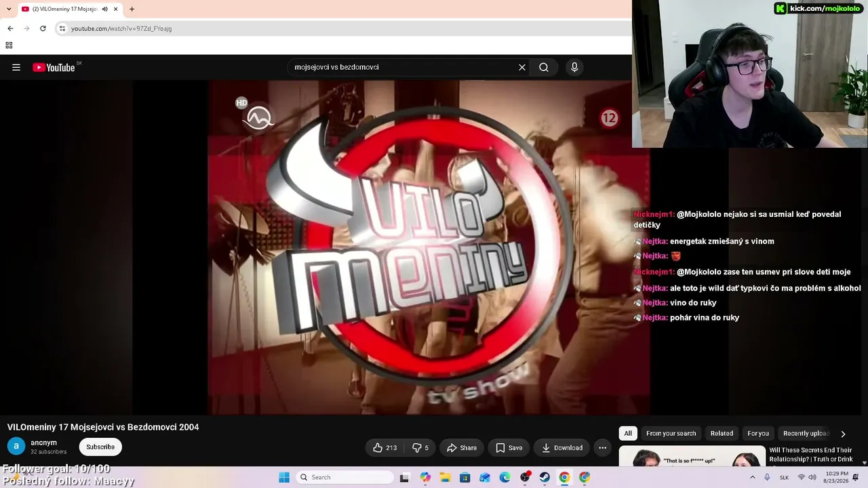Image resolution: width=868 pixels, height=488 pixels.
Task: Open Microsoft Edge from the taskbar
Action: [x=505, y=477]
